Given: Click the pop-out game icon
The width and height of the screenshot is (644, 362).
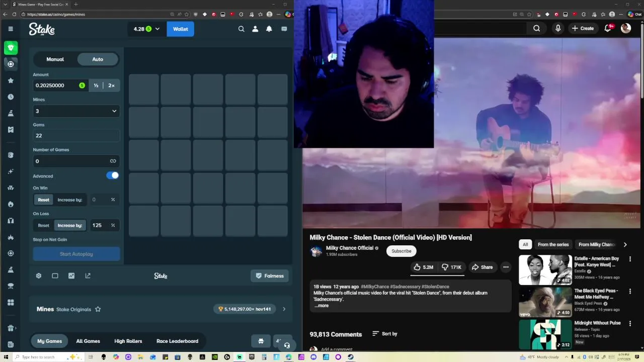Looking at the screenshot, I should [x=88, y=276].
